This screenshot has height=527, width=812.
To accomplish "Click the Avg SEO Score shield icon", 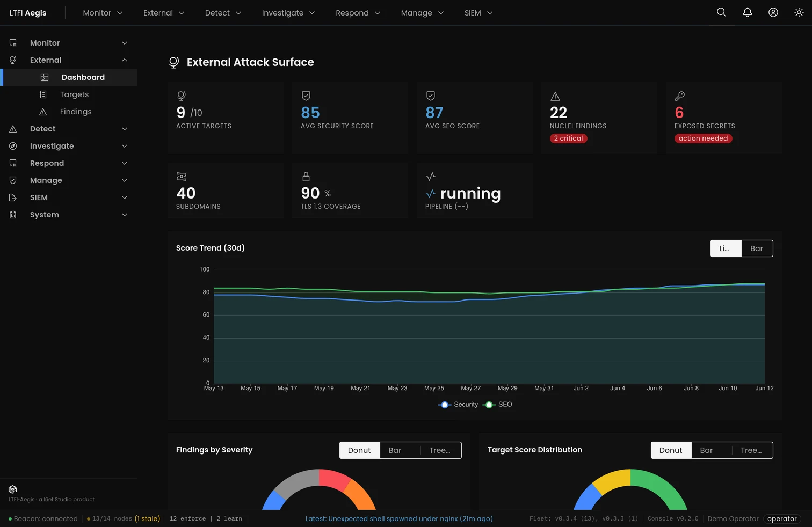I will (431, 96).
